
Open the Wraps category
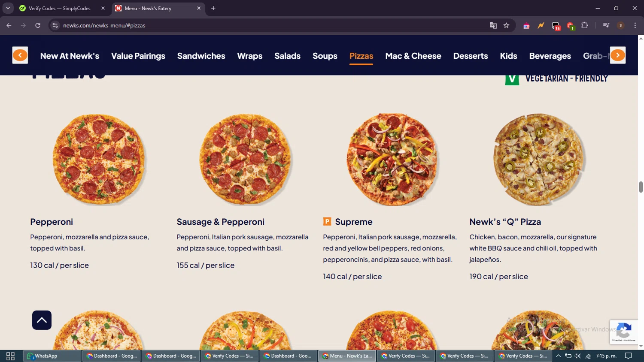[250, 56]
